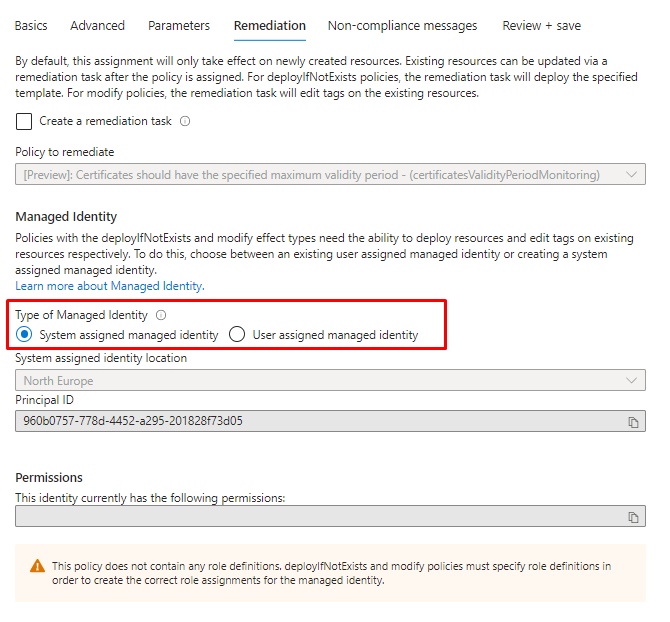Copy the Principal ID to clipboard
This screenshot has height=622, width=670.
pyautogui.click(x=633, y=422)
